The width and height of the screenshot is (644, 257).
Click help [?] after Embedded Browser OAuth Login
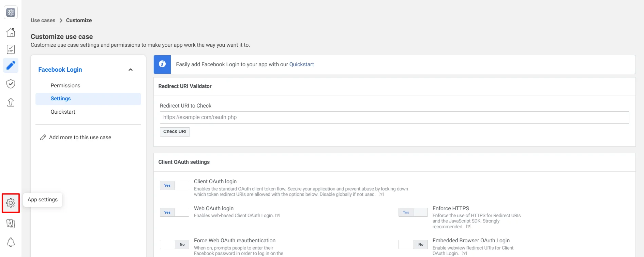464,253
